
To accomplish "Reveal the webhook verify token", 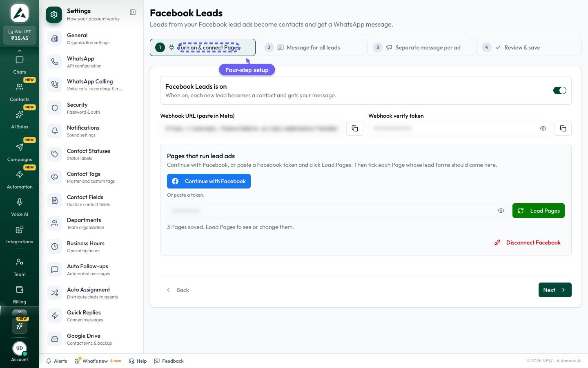I will click(543, 128).
